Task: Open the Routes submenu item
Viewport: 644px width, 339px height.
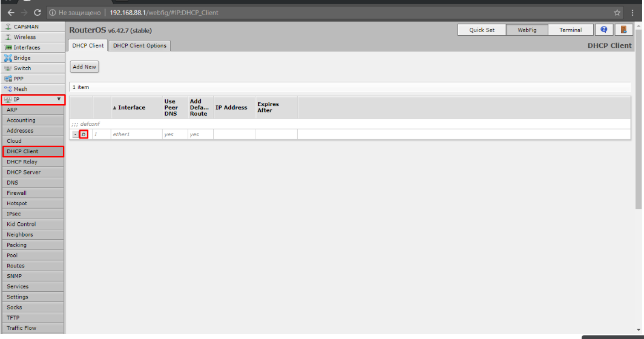Action: (x=33, y=266)
